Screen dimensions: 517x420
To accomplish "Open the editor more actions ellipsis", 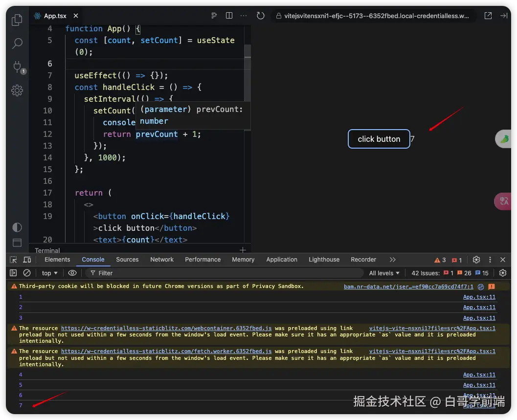I will click(244, 16).
